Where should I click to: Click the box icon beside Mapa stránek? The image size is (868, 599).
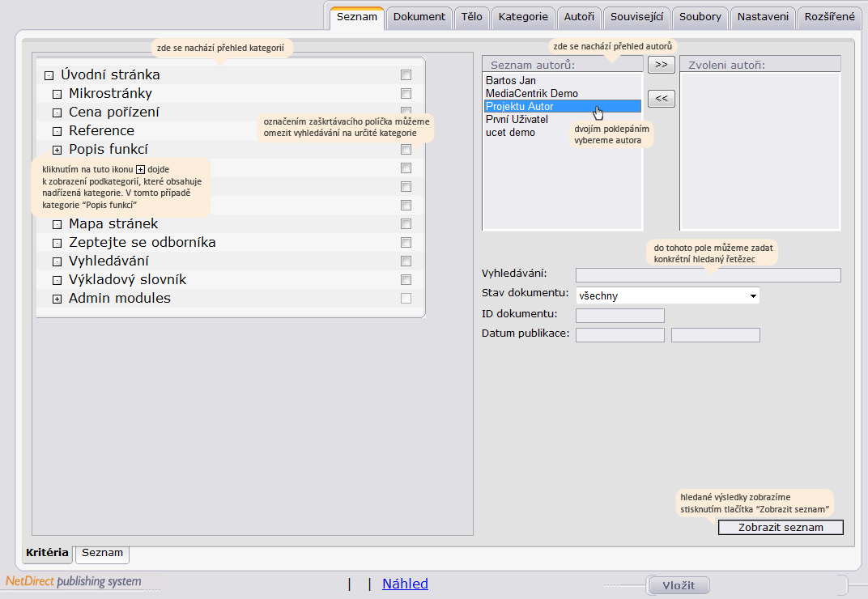tap(57, 224)
